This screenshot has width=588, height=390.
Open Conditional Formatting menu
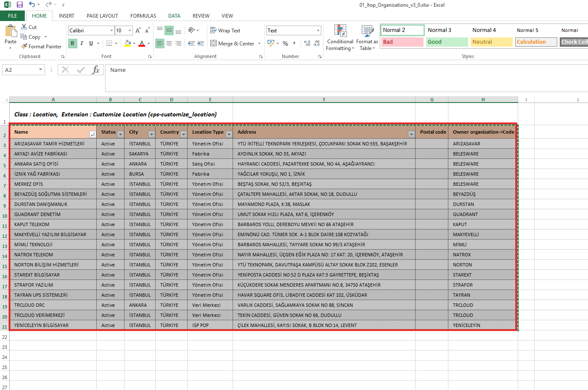click(340, 37)
